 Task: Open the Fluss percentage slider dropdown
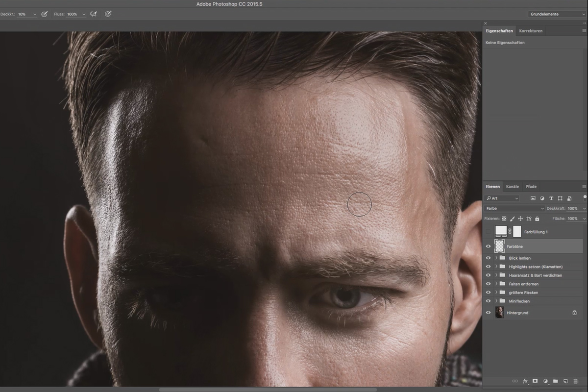coord(84,14)
